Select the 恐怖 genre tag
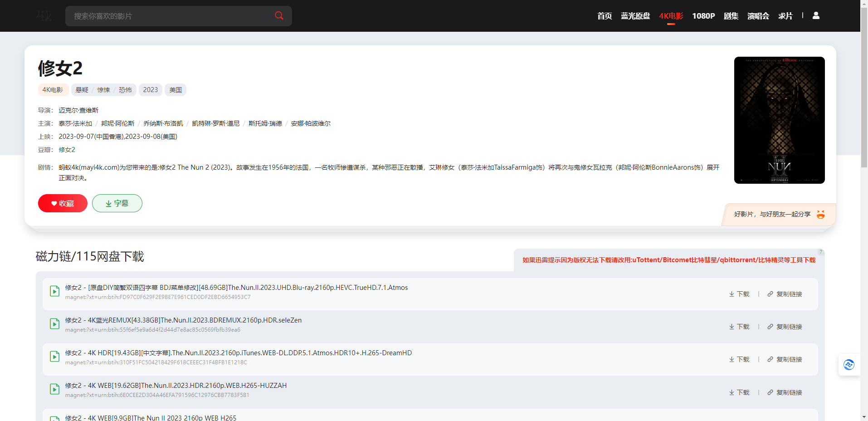 click(125, 89)
